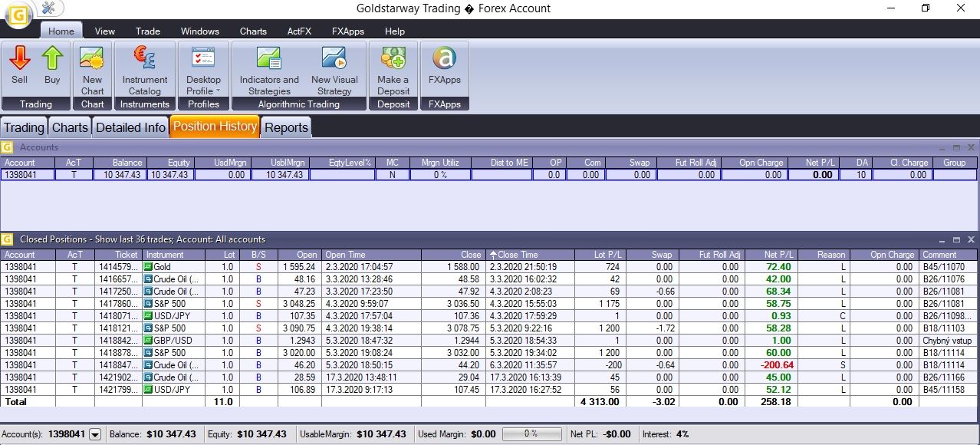Click the S&P 500 icon in row 1418878
Viewport: 980px width, 445px height.
tap(149, 353)
